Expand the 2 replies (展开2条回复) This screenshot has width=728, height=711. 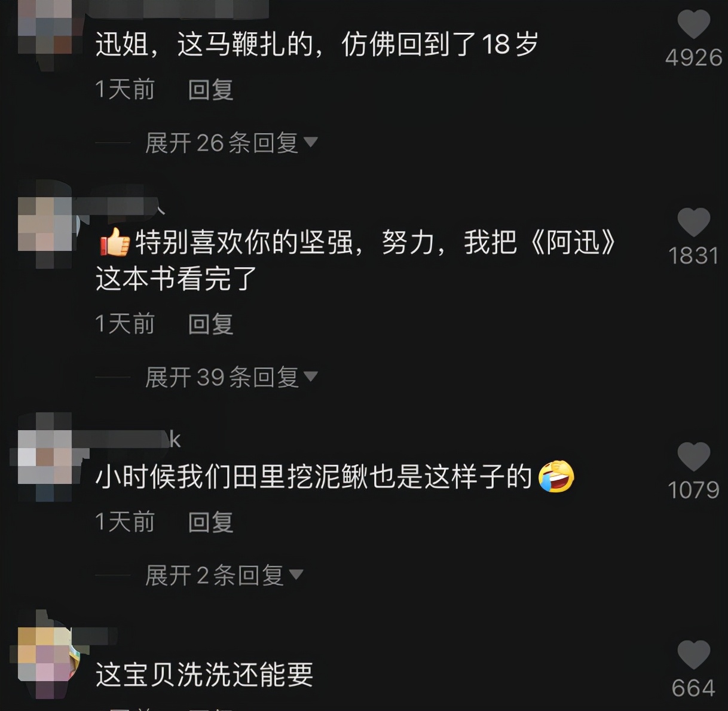click(x=224, y=575)
